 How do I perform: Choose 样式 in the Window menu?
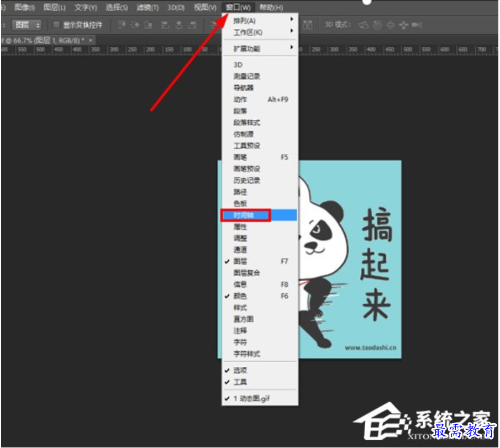(x=260, y=308)
